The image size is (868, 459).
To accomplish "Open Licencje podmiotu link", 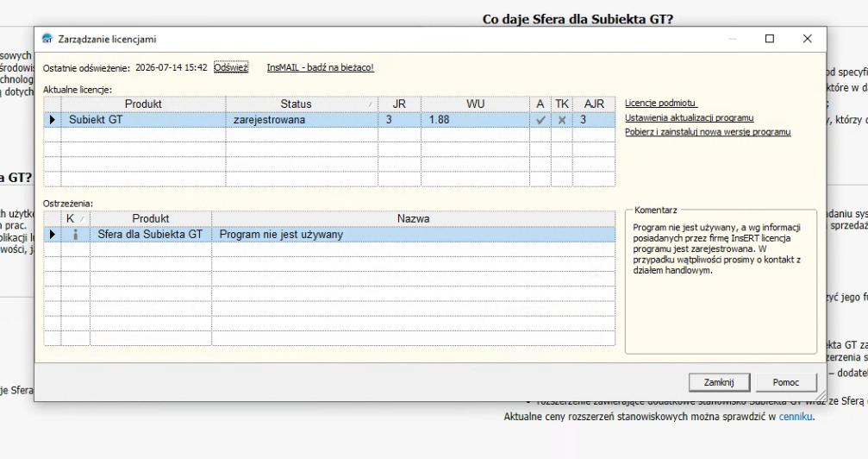I will (660, 104).
